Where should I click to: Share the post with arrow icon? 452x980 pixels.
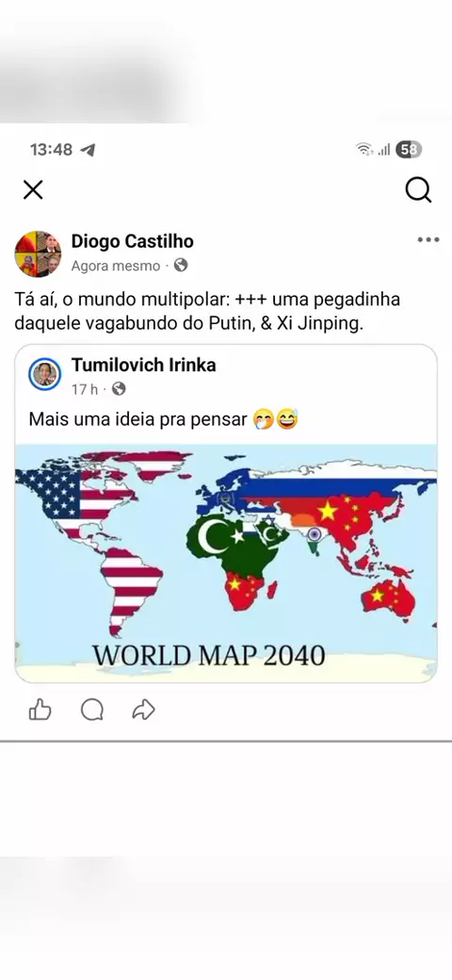tap(143, 710)
